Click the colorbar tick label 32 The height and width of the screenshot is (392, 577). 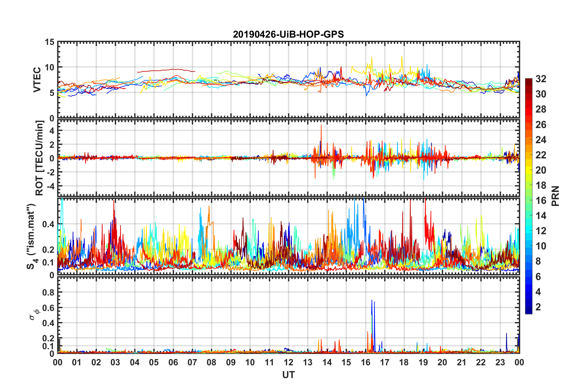[541, 79]
